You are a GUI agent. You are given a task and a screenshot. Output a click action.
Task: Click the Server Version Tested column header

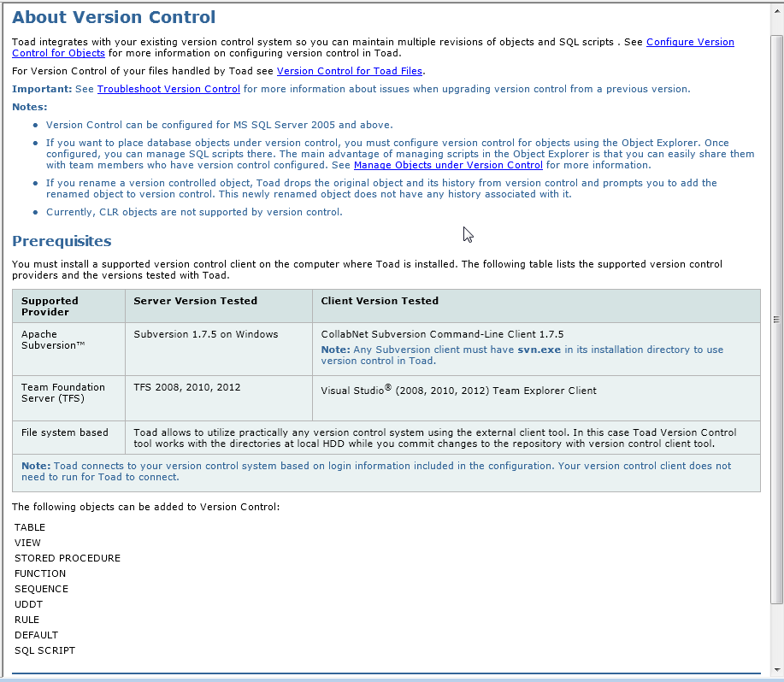point(195,301)
